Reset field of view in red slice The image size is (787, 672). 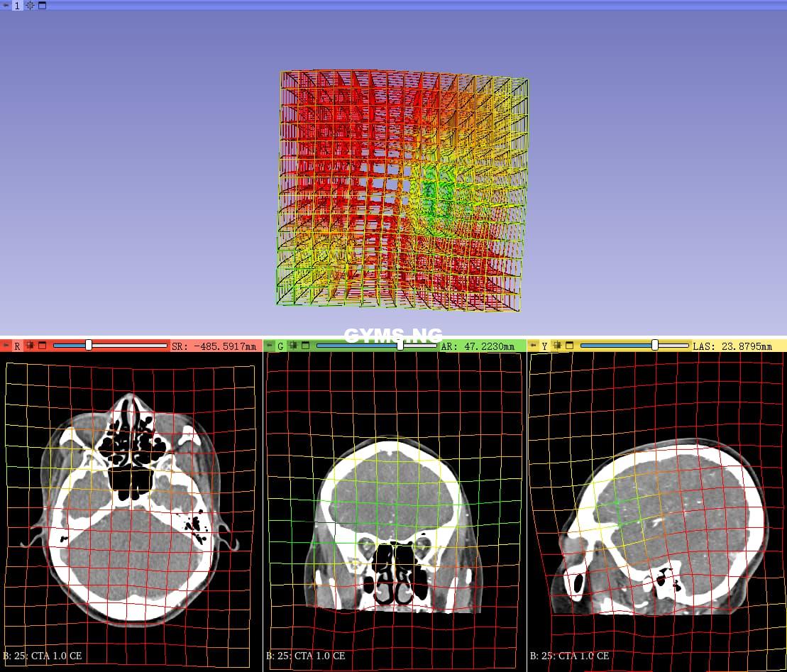pyautogui.click(x=30, y=346)
